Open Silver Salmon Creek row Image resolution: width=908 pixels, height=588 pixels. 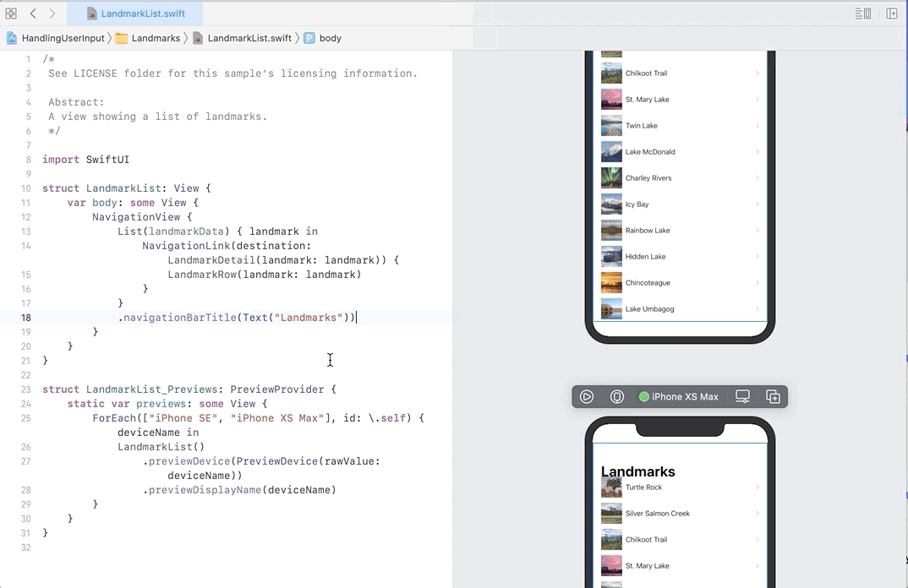(680, 514)
